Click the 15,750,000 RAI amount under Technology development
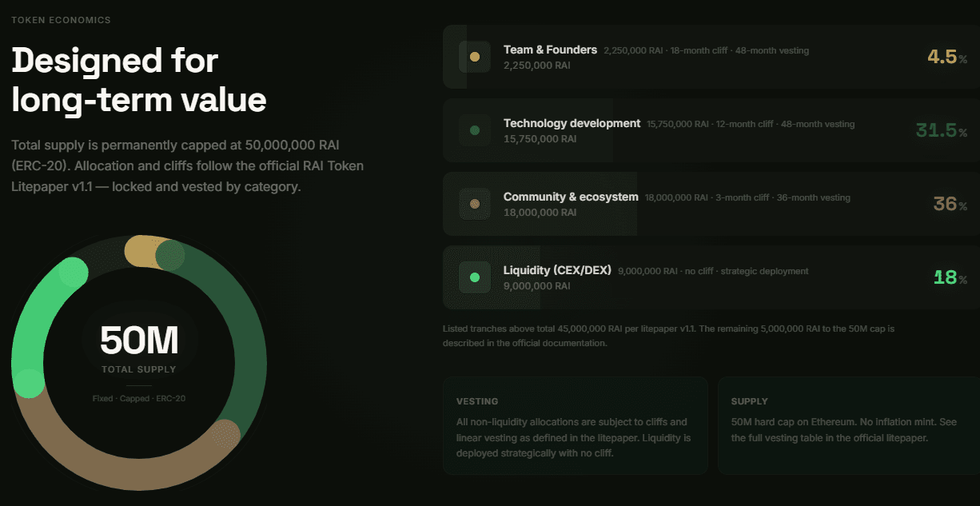Screen dimensions: 980x506 click(x=540, y=139)
